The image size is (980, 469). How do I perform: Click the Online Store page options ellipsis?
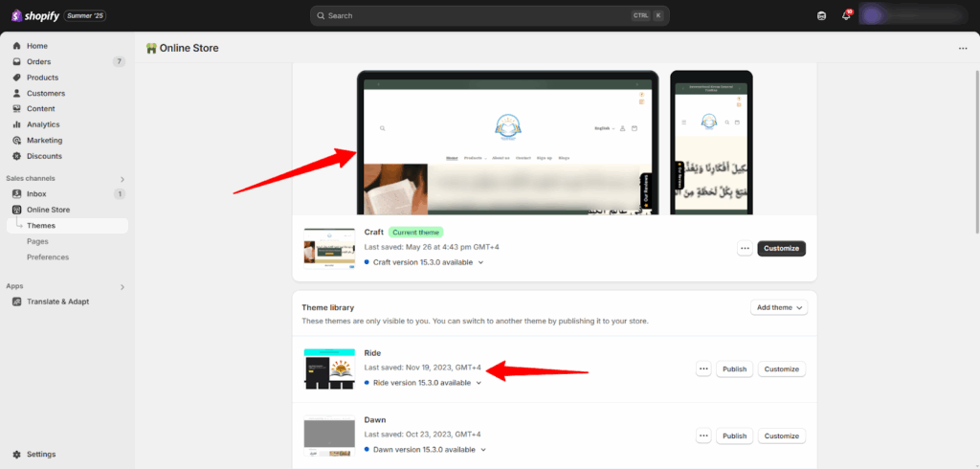[x=962, y=48]
